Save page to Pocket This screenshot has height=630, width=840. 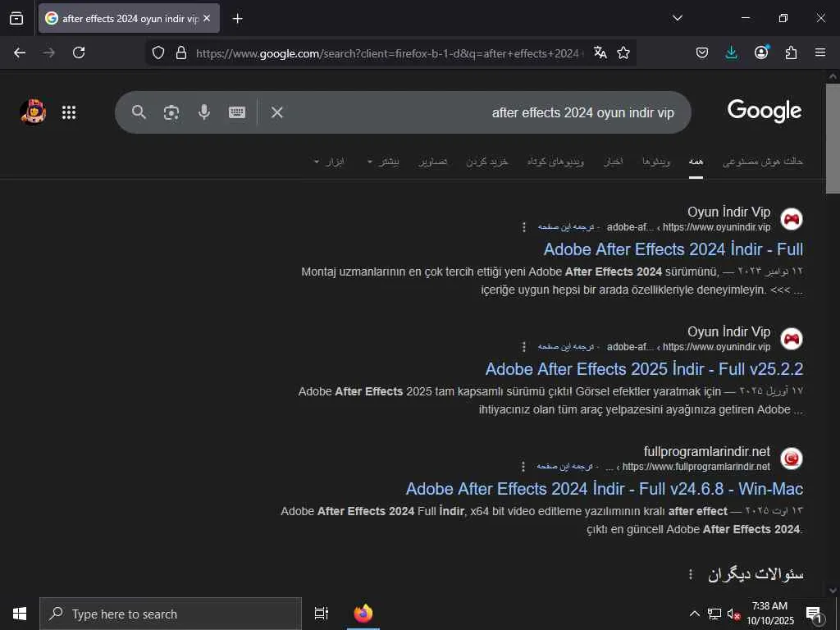pyautogui.click(x=702, y=52)
